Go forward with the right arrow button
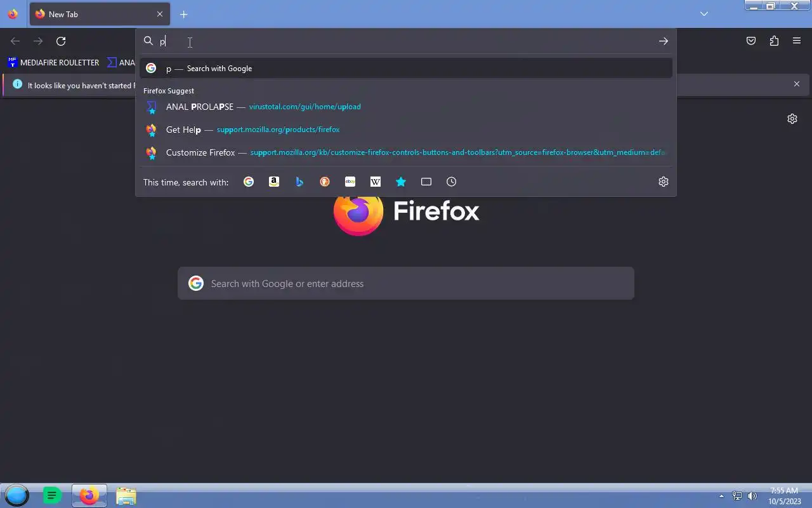812x508 pixels. [38, 41]
